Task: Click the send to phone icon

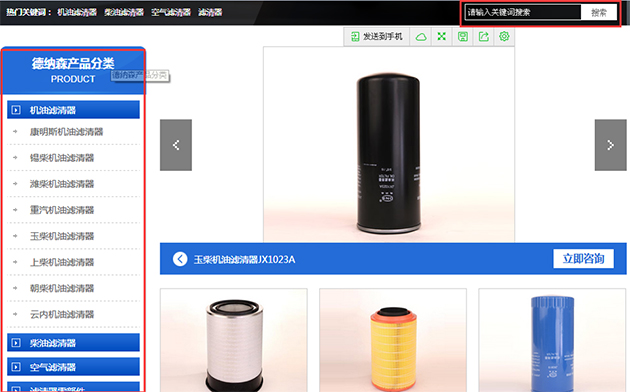Action: pos(355,37)
